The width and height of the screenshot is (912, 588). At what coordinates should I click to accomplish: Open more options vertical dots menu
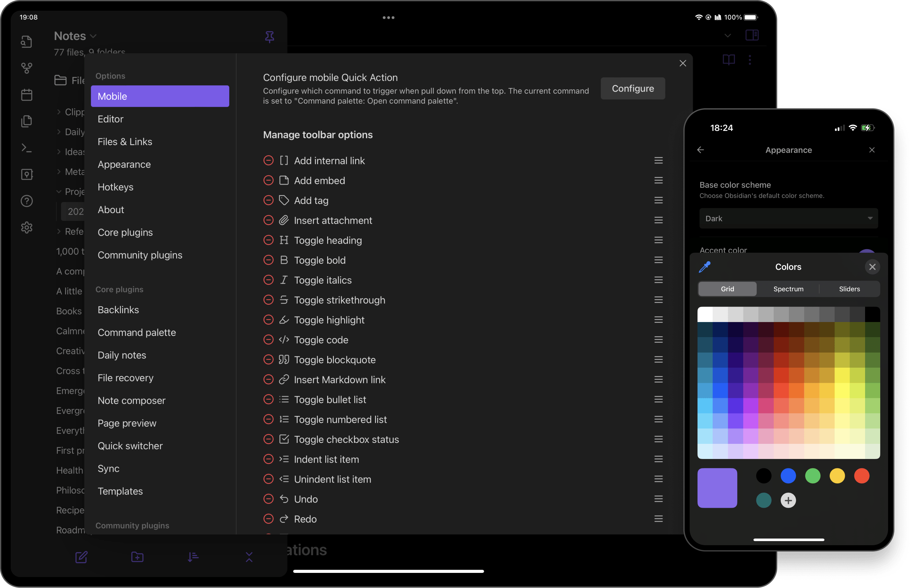point(750,60)
